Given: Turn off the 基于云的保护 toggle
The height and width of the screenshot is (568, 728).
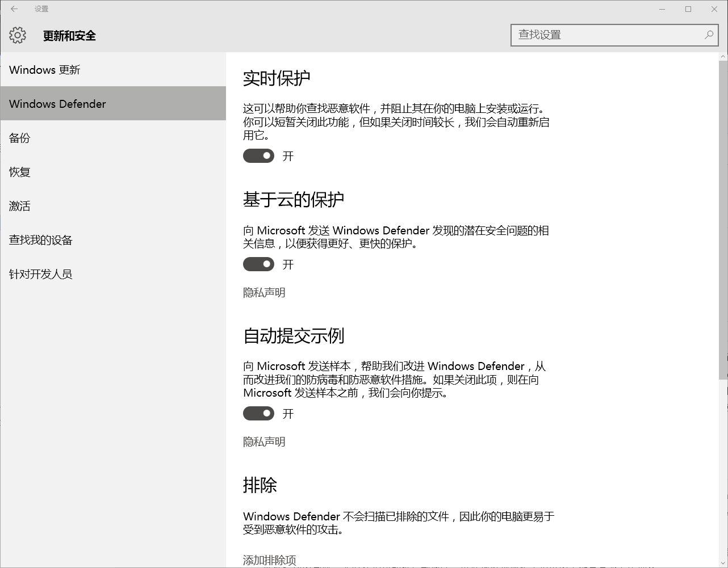Looking at the screenshot, I should coord(258,264).
